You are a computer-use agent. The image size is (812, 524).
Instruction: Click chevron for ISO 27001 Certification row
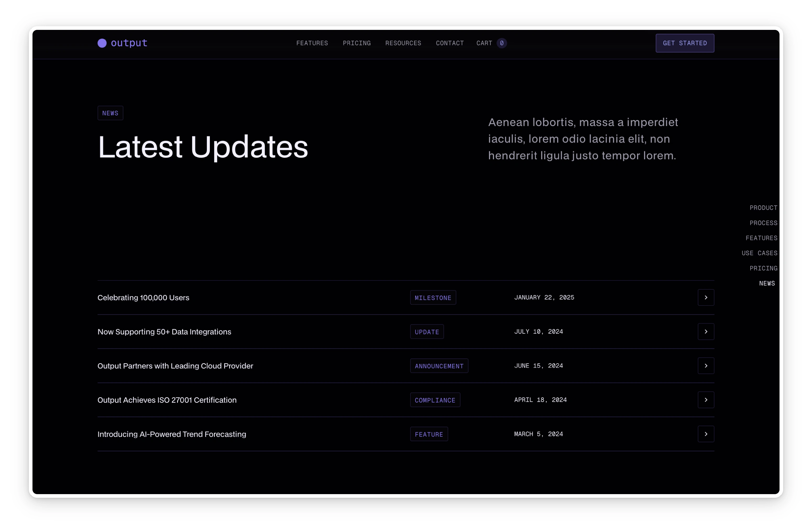coord(706,400)
